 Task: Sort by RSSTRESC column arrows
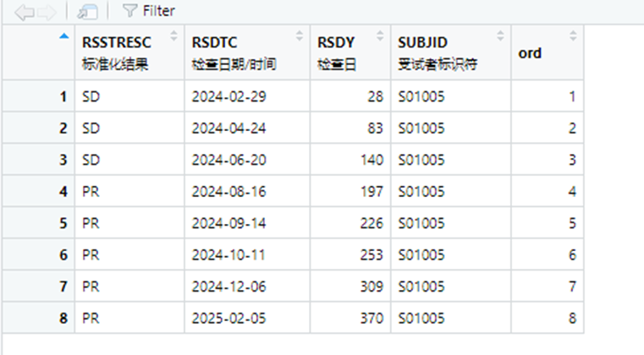(174, 35)
